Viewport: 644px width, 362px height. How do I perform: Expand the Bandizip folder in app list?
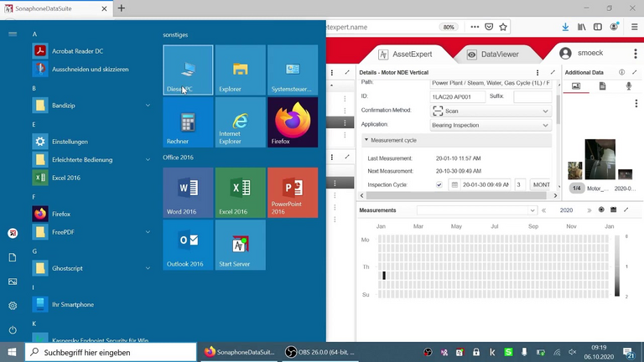[x=148, y=105]
